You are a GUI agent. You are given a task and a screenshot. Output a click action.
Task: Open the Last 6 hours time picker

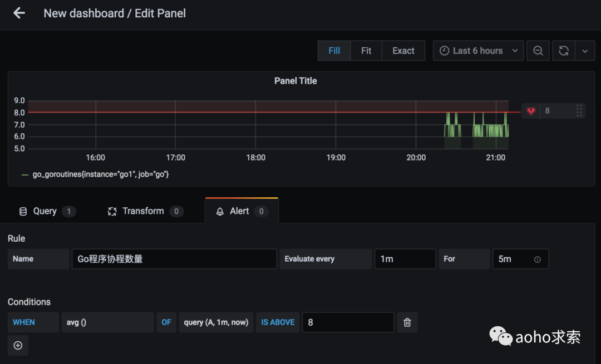tap(478, 51)
